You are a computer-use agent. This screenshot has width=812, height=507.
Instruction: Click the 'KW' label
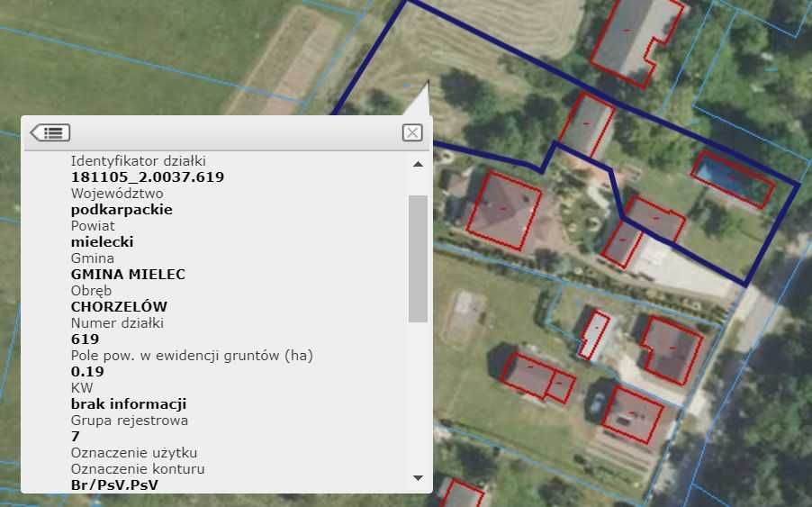coord(82,388)
